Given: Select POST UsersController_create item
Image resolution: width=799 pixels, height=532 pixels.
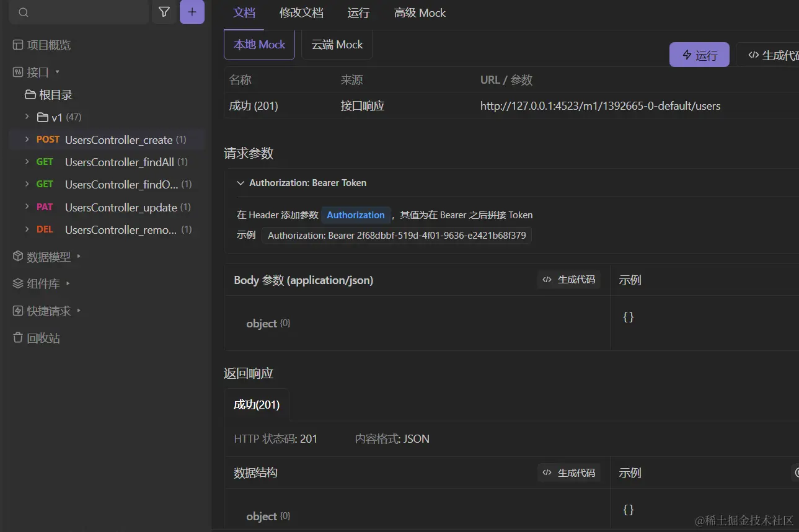Looking at the screenshot, I should point(107,140).
